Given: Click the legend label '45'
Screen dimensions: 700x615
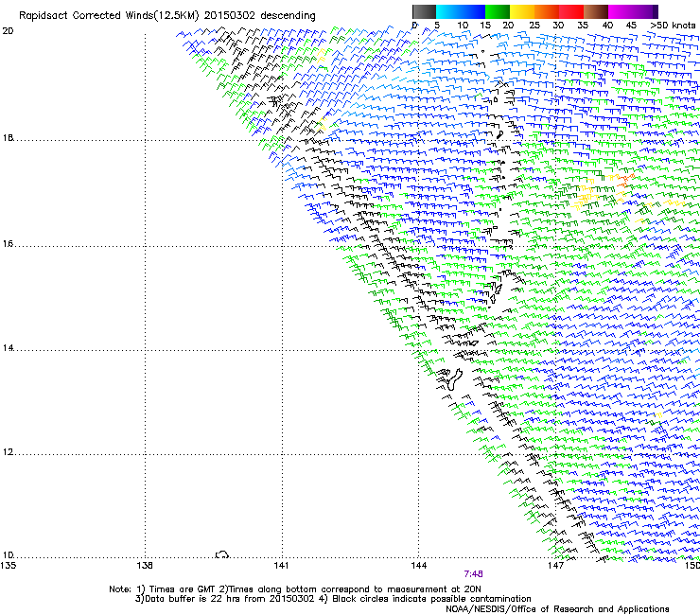Looking at the screenshot, I should 631,26.
